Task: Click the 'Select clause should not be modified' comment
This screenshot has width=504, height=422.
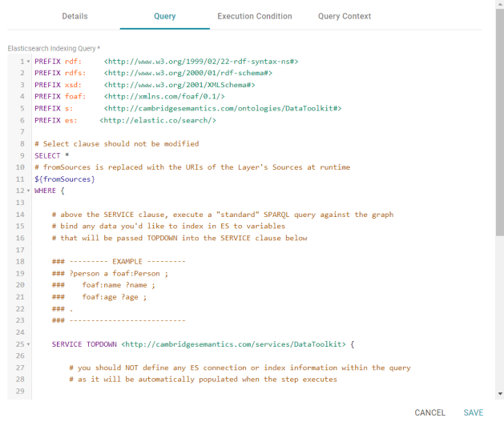Action: click(117, 143)
